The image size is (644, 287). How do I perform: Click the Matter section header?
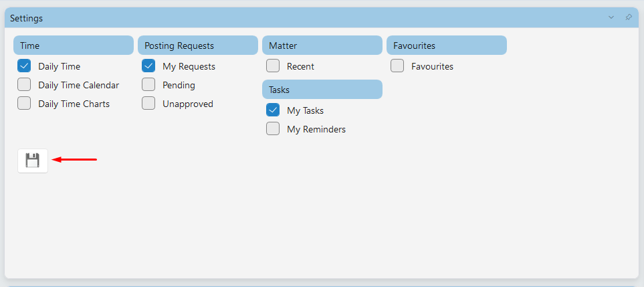pos(322,45)
